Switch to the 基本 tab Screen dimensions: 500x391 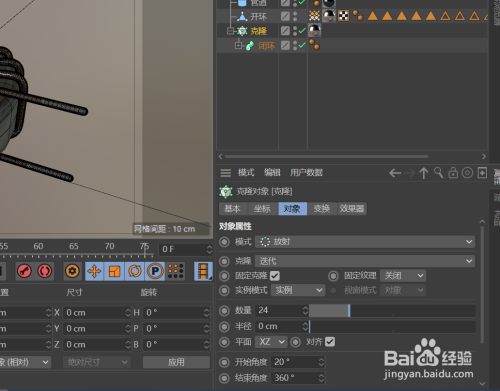232,209
